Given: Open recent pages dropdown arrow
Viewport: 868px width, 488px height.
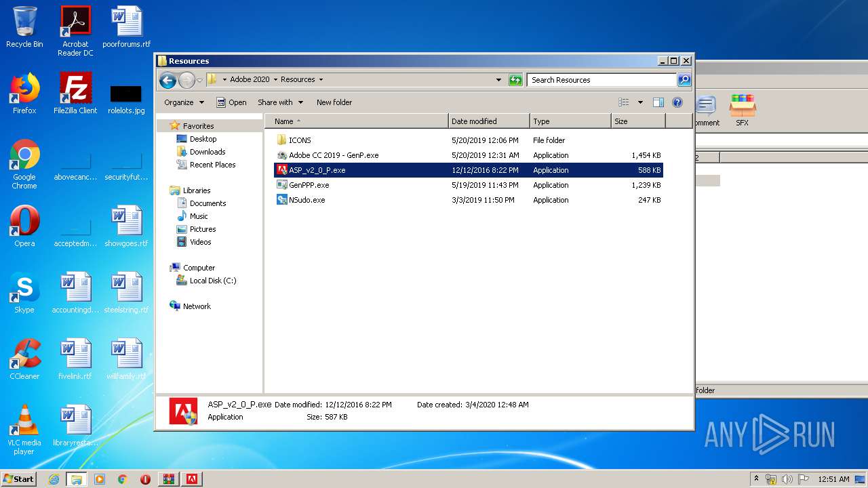Looking at the screenshot, I should pyautogui.click(x=199, y=80).
